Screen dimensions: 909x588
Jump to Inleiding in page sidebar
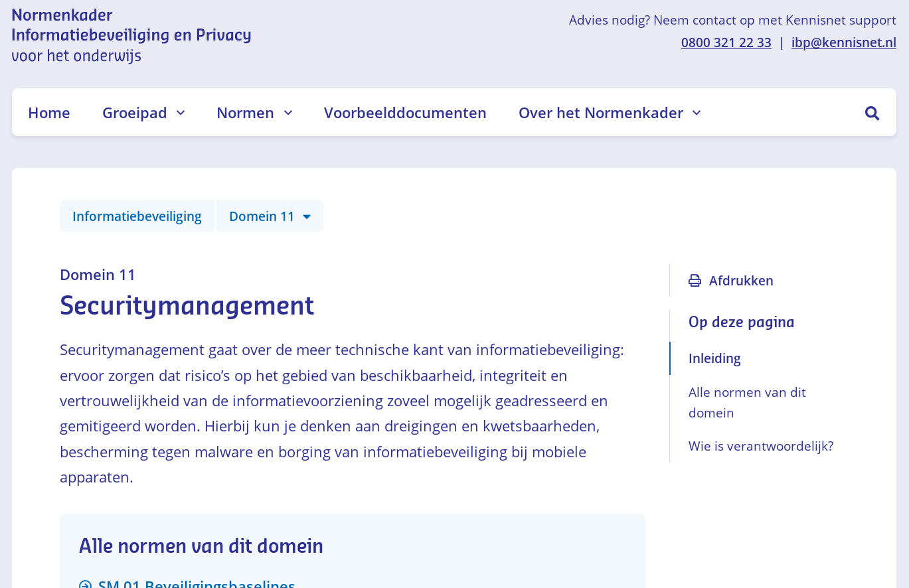(x=714, y=358)
